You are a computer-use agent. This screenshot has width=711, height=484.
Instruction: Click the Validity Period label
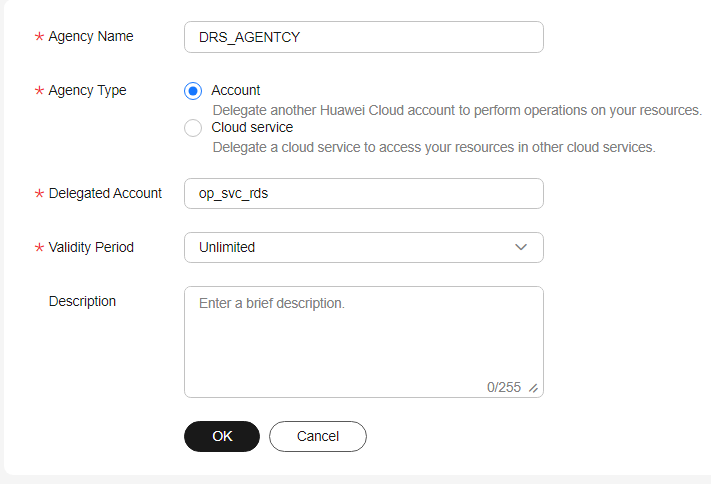[x=91, y=247]
